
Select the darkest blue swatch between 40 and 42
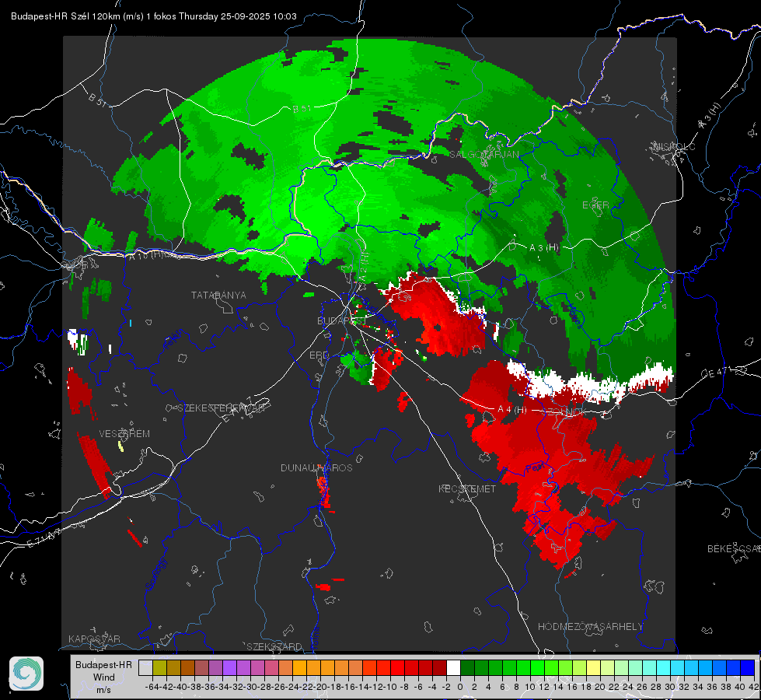coord(748,667)
